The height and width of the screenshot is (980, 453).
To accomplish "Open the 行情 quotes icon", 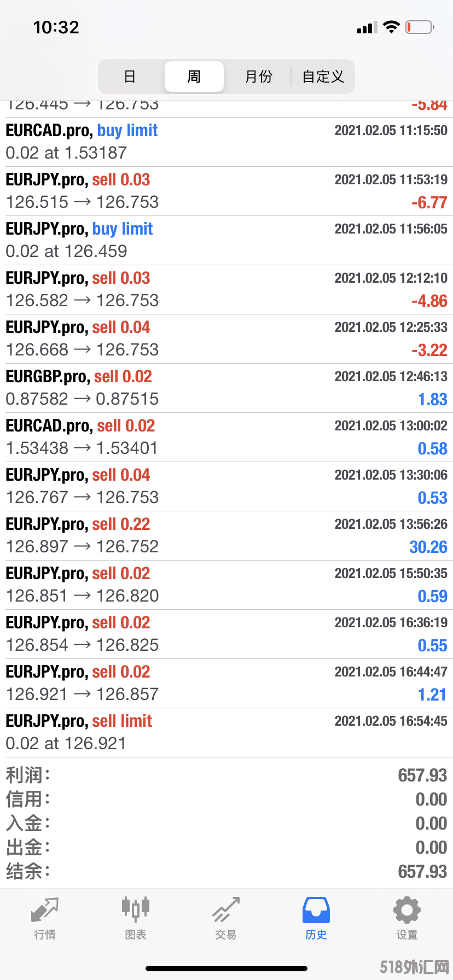I will click(44, 911).
